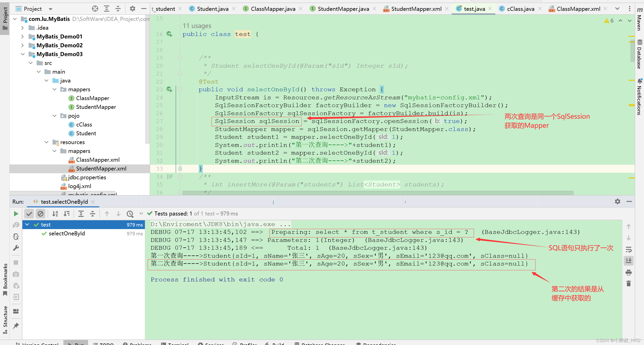Viewport: 644px width, 345px height.
Task: Select StudentMapper interface in tree
Action: (x=96, y=107)
